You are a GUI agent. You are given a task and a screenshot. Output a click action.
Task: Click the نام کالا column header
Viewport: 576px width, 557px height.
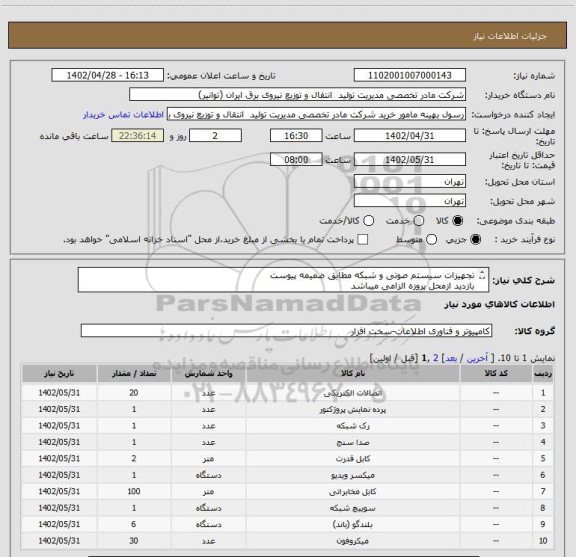(353, 373)
